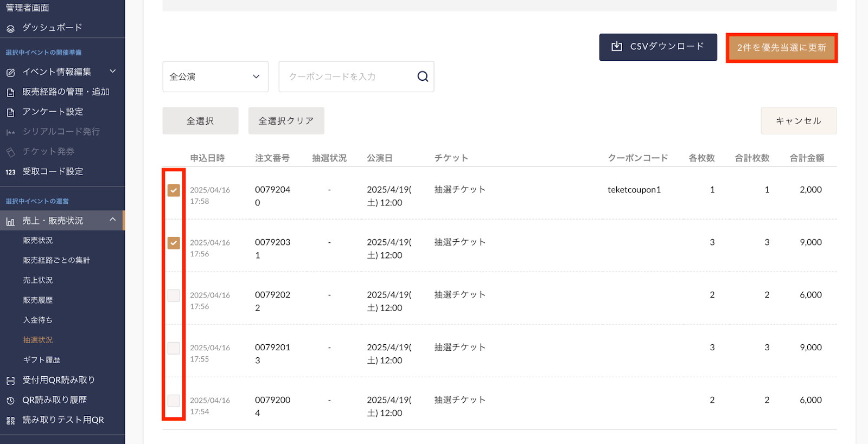Viewport: 868px width, 444px height.
Task: Open アンケート設定 menu item
Action: click(53, 112)
